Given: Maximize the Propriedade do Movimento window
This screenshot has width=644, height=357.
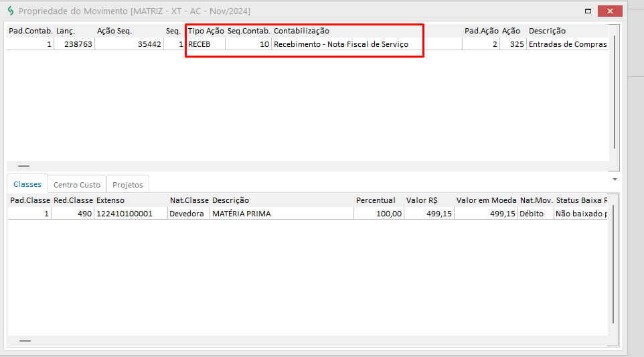Looking at the screenshot, I should (587, 11).
